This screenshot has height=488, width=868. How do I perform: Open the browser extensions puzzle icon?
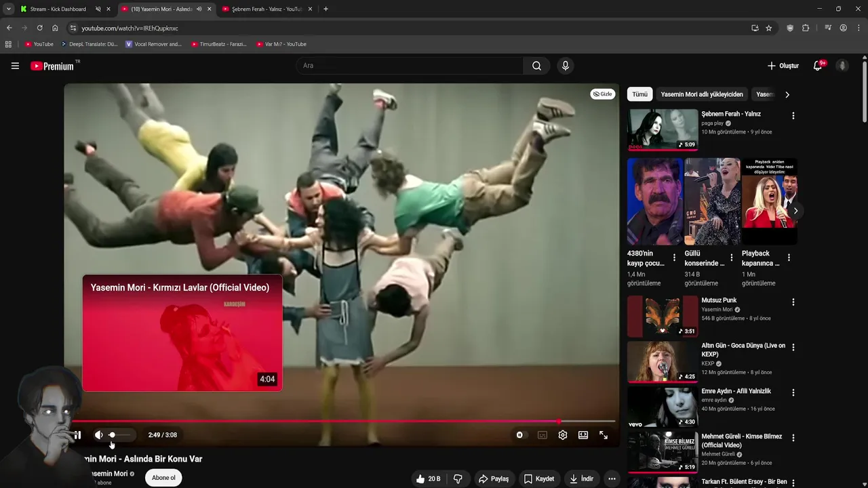tap(806, 28)
